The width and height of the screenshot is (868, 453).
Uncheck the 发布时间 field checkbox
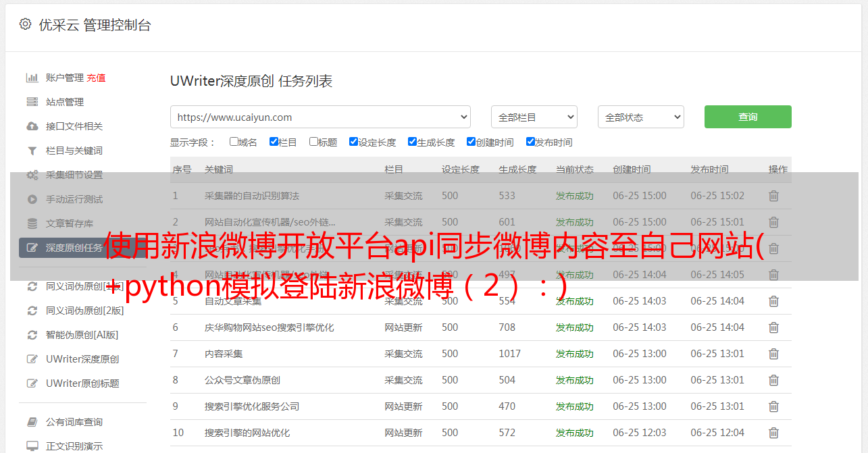[530, 142]
